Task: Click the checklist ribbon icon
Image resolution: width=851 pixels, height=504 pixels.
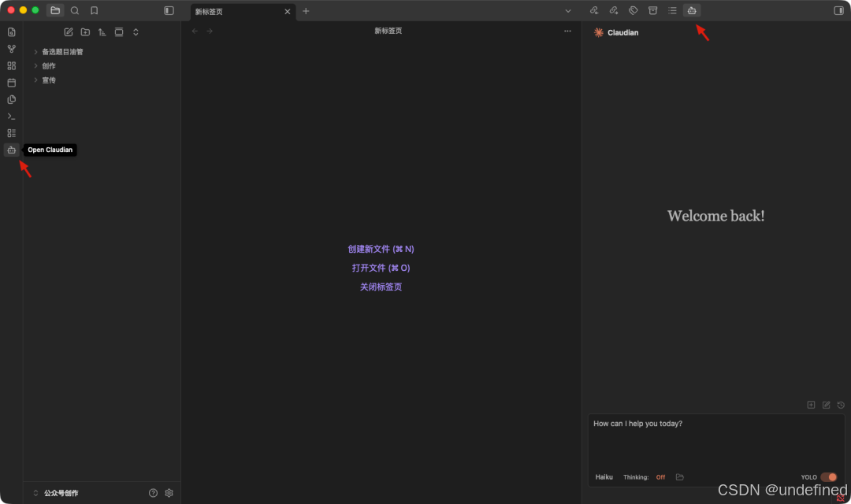Action: (11, 133)
